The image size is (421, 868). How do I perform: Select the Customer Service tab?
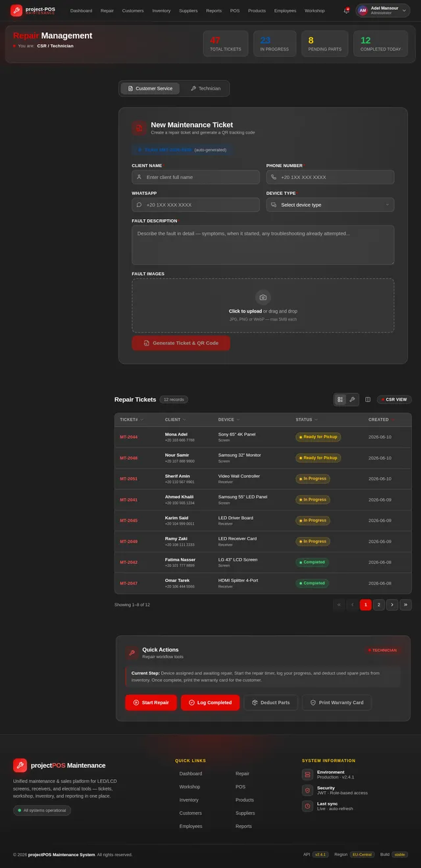point(150,88)
